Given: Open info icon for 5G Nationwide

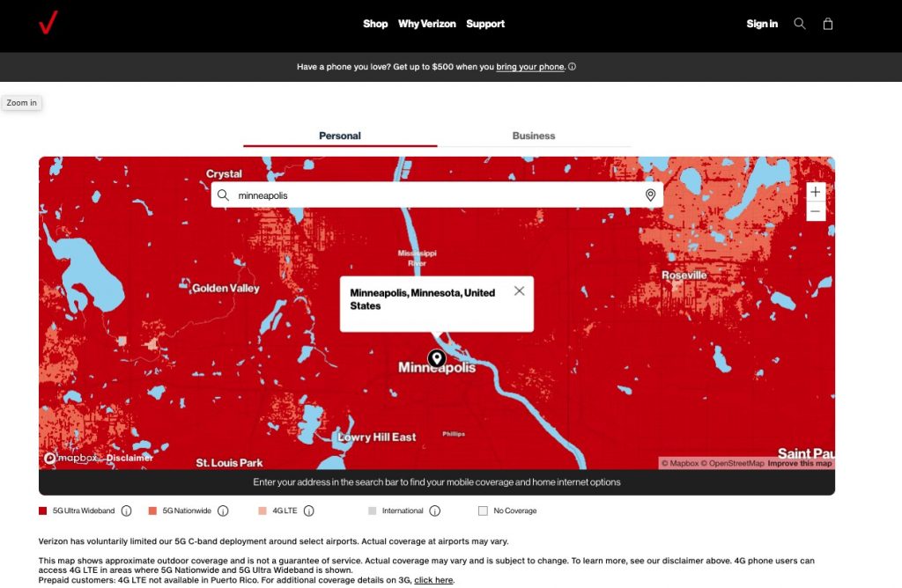Looking at the screenshot, I should [223, 511].
